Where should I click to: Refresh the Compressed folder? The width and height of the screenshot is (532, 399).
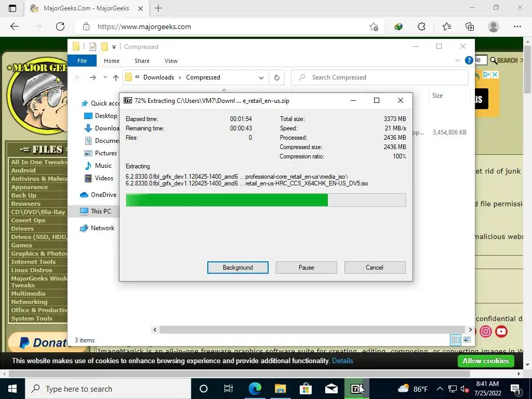coord(277,78)
